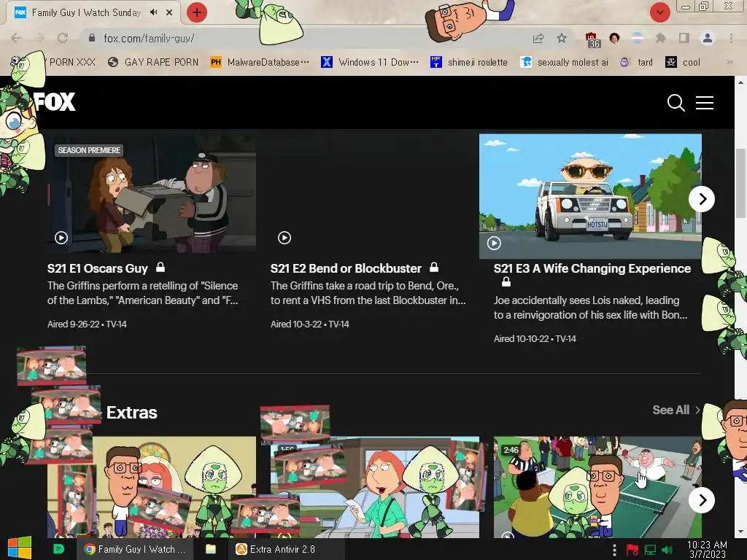Open the MalwareDatabase bookmark
Viewport: 747px width, 560px height.
click(260, 63)
